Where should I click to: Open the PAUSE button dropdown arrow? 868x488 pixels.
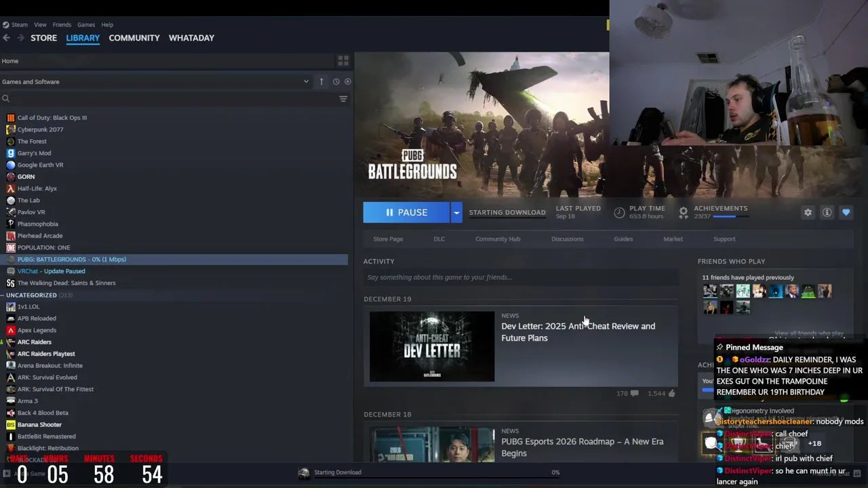coord(456,212)
